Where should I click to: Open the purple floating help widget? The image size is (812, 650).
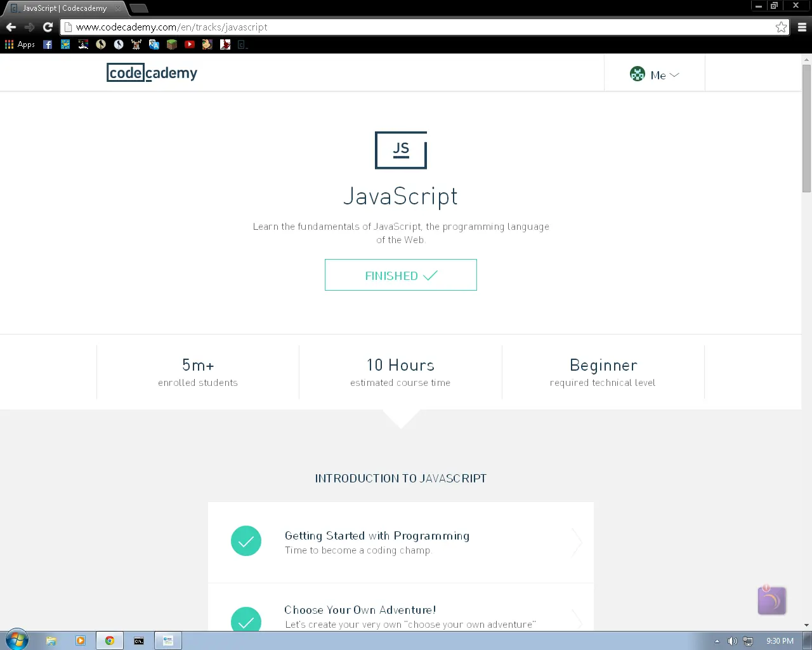coord(772,600)
